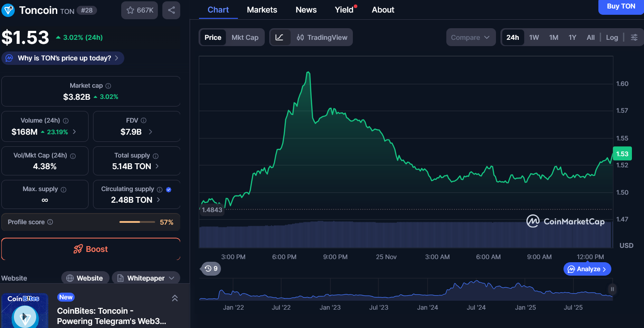Open the CoinBites Toncoin thumbnail
Image resolution: width=644 pixels, height=328 pixels.
click(x=25, y=311)
